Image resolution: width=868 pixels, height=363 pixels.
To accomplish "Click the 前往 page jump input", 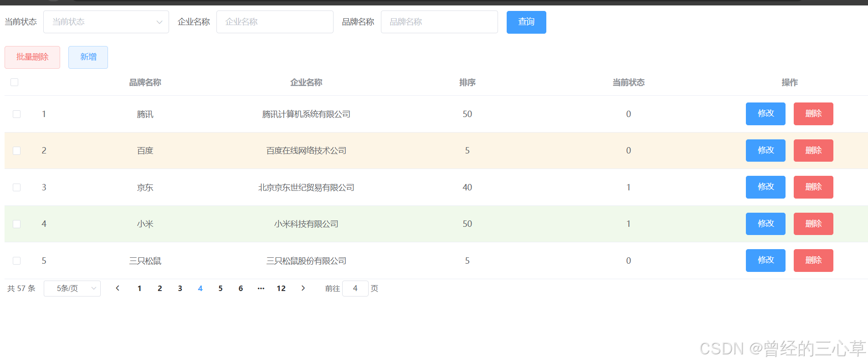I will click(x=355, y=288).
